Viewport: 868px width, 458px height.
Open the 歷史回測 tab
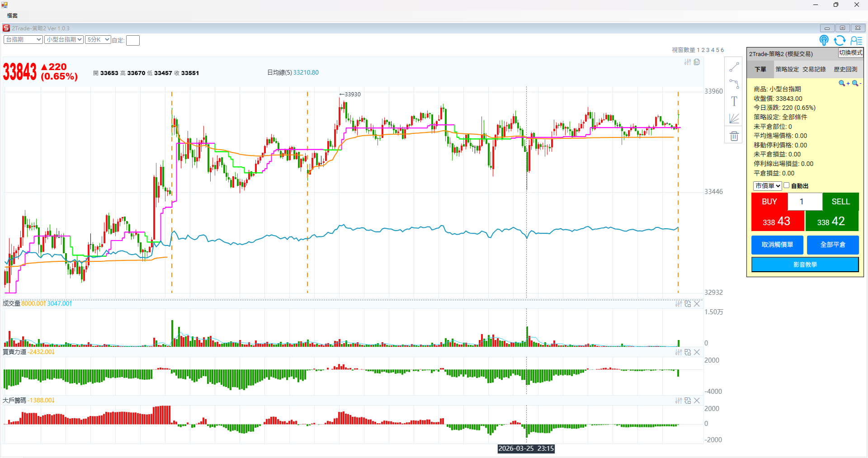point(845,69)
